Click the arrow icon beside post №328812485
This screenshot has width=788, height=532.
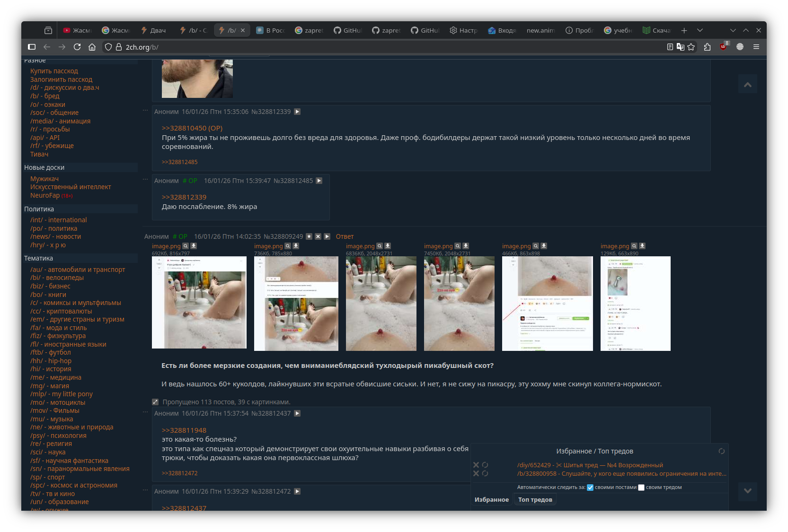(x=319, y=181)
